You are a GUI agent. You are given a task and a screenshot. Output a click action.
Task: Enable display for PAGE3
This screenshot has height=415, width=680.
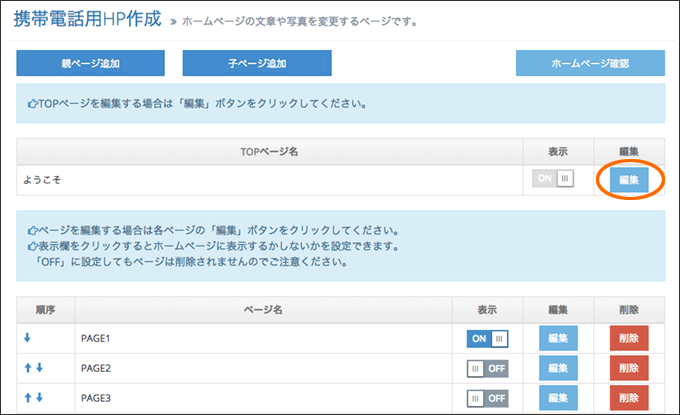pyautogui.click(x=487, y=398)
